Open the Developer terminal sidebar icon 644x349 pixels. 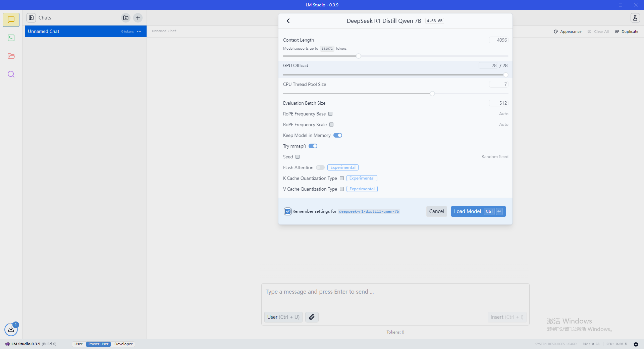(x=11, y=38)
